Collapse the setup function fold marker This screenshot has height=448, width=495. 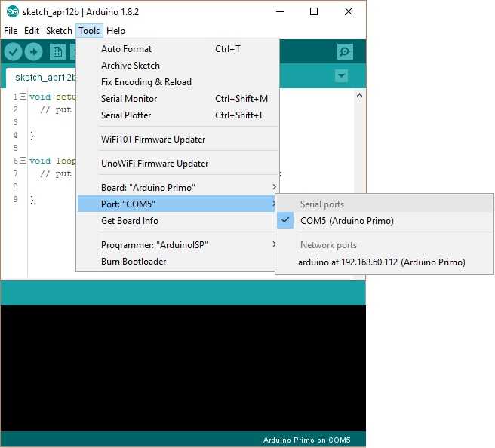click(x=23, y=97)
